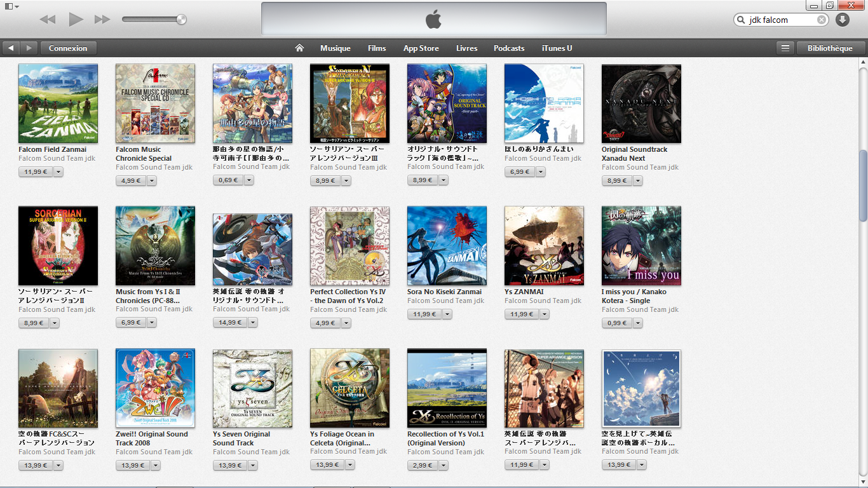868x488 pixels.
Task: Click Ys Seven Original Sound Track title
Action: coord(241,438)
